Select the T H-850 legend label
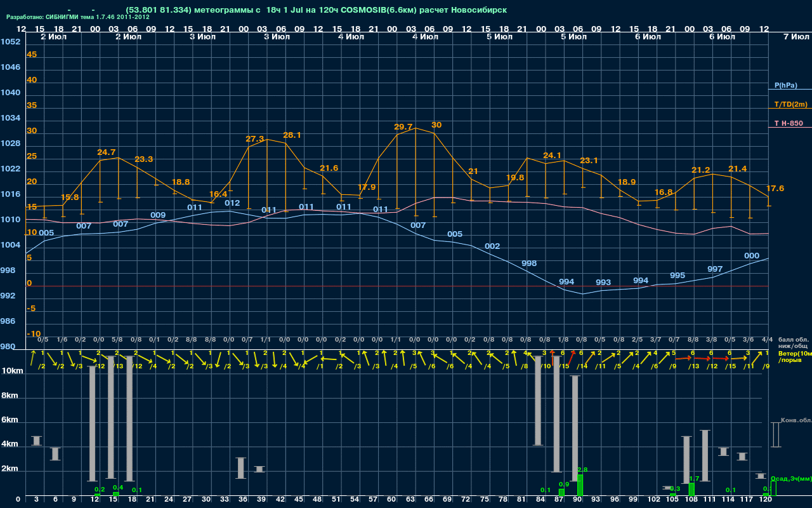The height and width of the screenshot is (508, 812). pos(788,123)
